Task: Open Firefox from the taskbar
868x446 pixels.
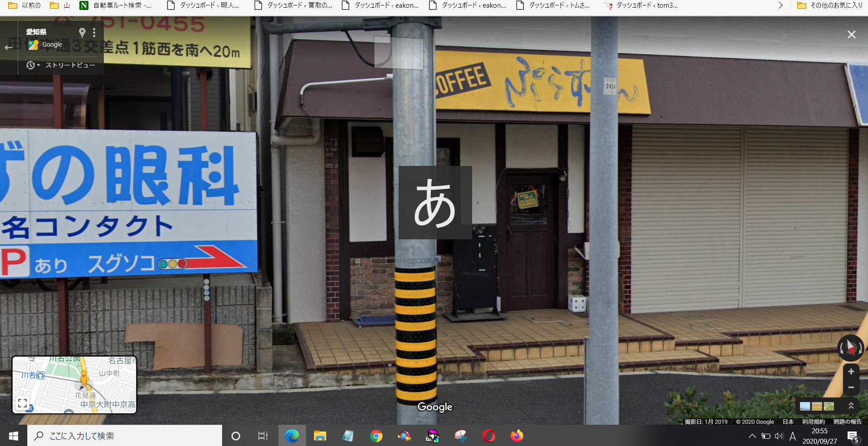Action: (x=517, y=436)
